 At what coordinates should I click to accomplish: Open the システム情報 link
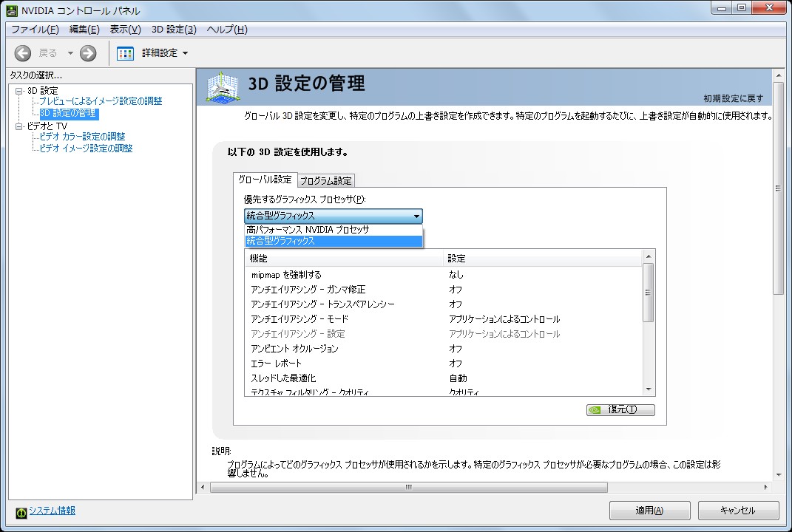coord(52,511)
